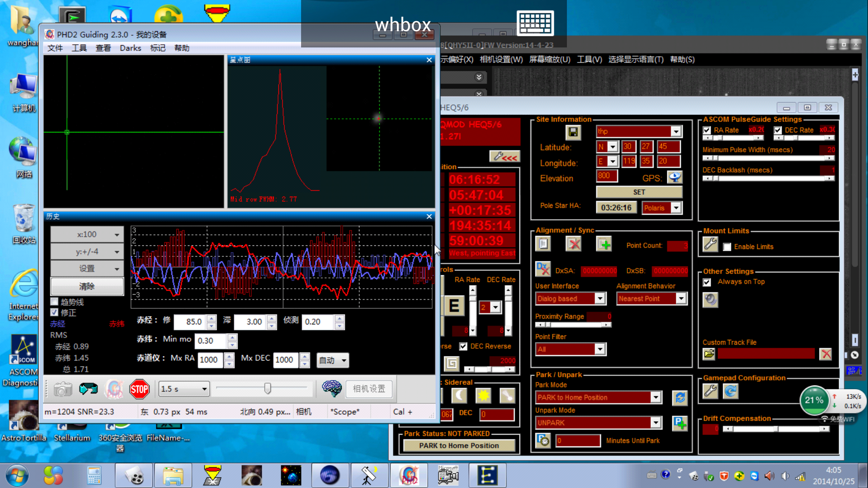
Task: Open the Dialog based User Interface dropdown
Action: coord(570,298)
